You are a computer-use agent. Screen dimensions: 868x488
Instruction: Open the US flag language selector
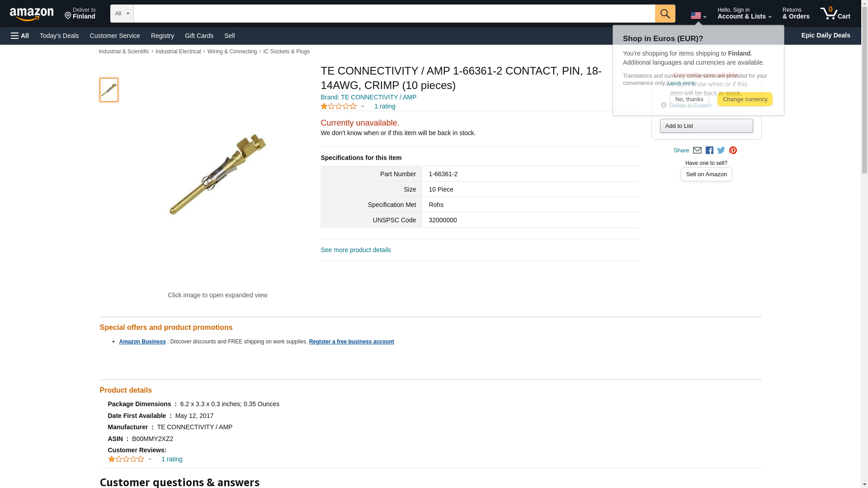coord(698,16)
